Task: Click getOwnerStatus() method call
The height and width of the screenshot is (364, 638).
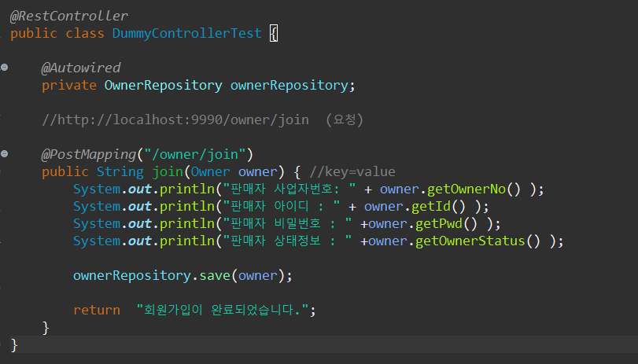Action: [x=478, y=241]
